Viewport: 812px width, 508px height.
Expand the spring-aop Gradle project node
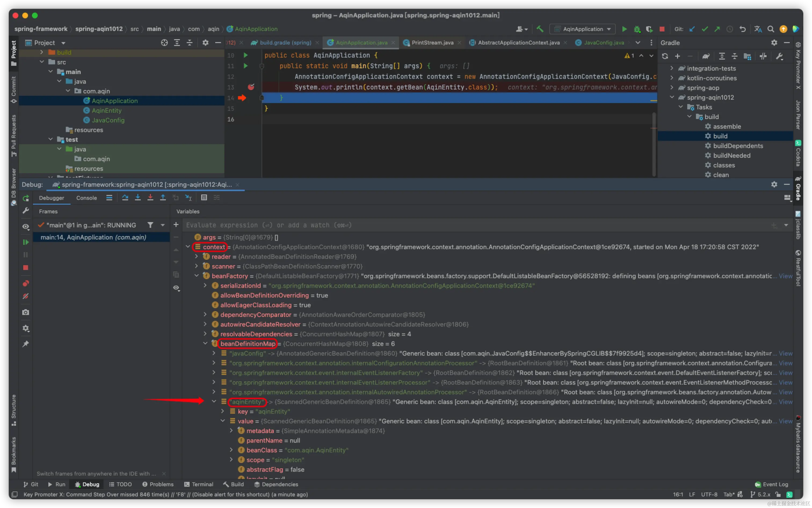672,88
